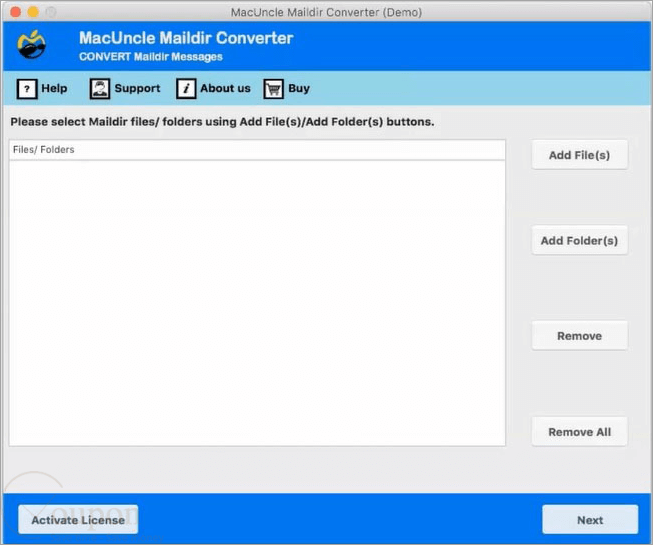The image size is (653, 545).
Task: Choose the Buy label in toolbar
Action: click(299, 89)
